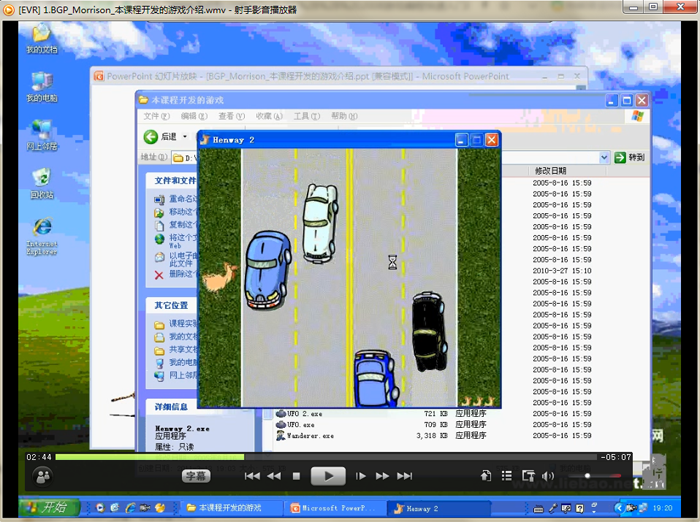Screen dimensions: 700x522
Task: Click the 开始 Start button
Action: (x=45, y=508)
